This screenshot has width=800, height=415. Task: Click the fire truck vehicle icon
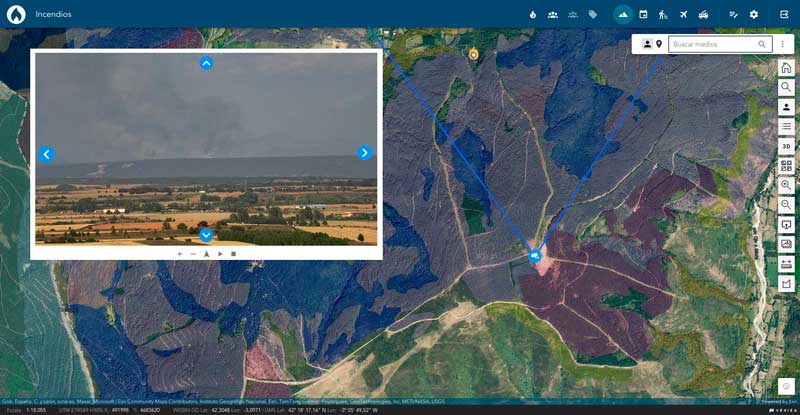click(x=704, y=14)
